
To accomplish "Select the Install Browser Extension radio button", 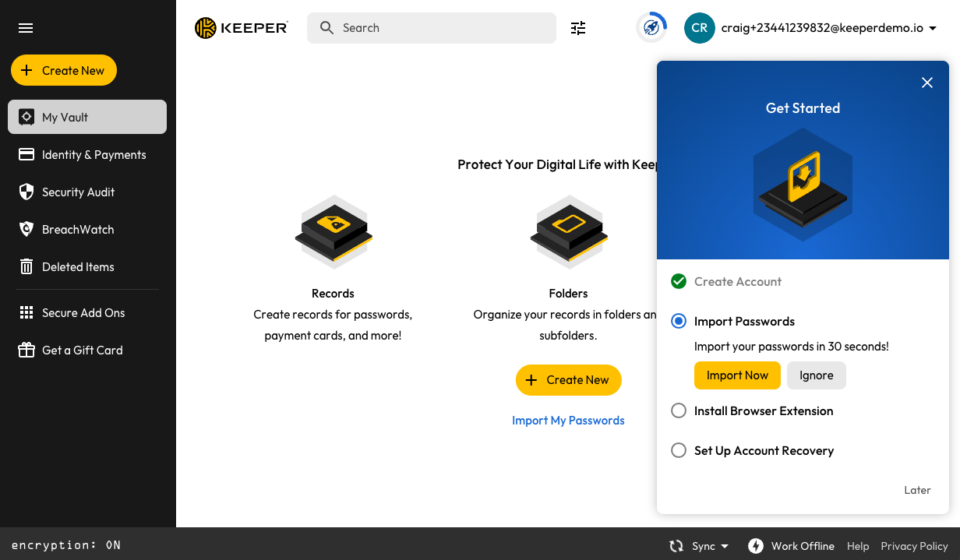I will (x=679, y=410).
